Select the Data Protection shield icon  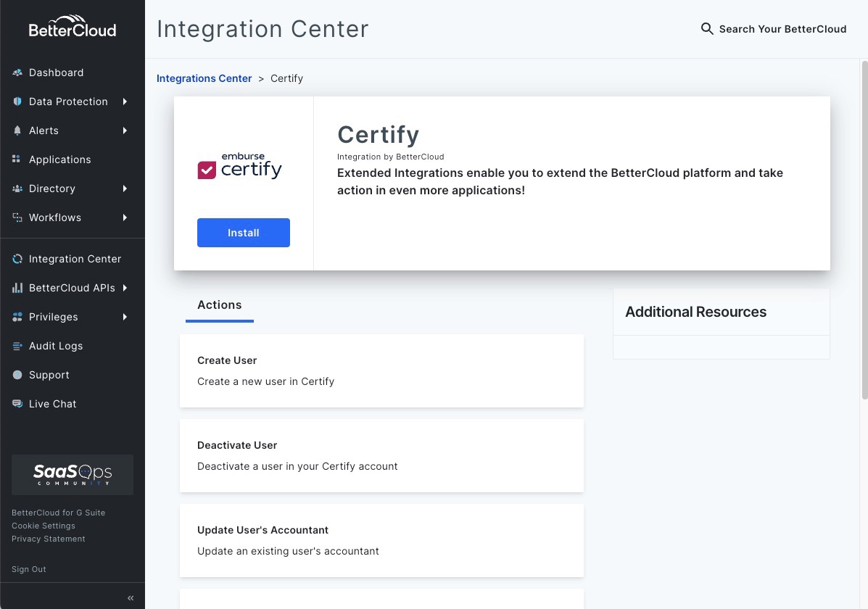pos(17,101)
